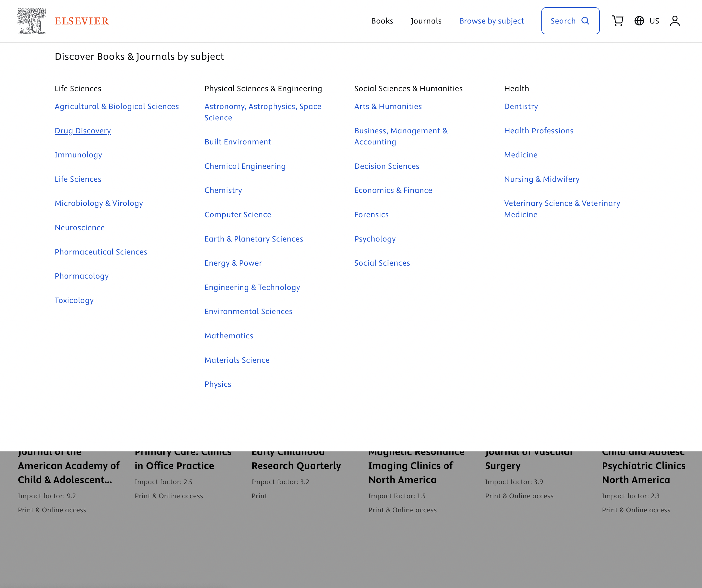Screen dimensions: 702x588
Task: Open the Journals navigation item
Action: pos(426,21)
